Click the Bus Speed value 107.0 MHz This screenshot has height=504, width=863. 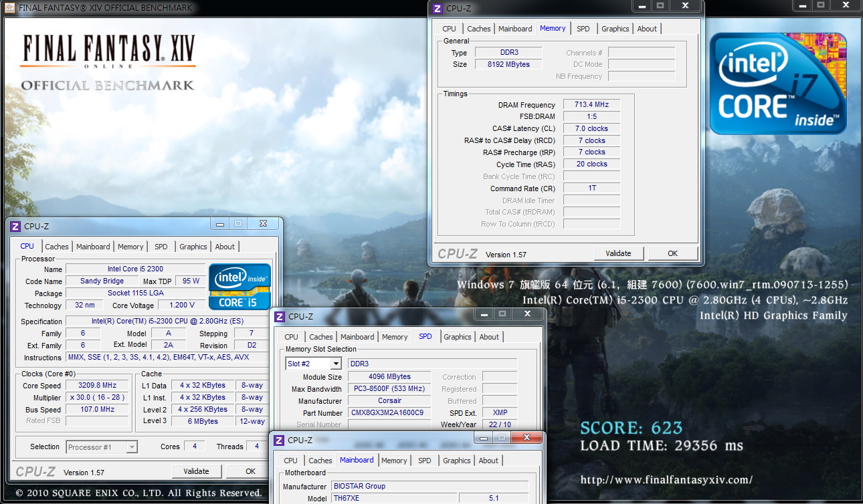tap(97, 410)
